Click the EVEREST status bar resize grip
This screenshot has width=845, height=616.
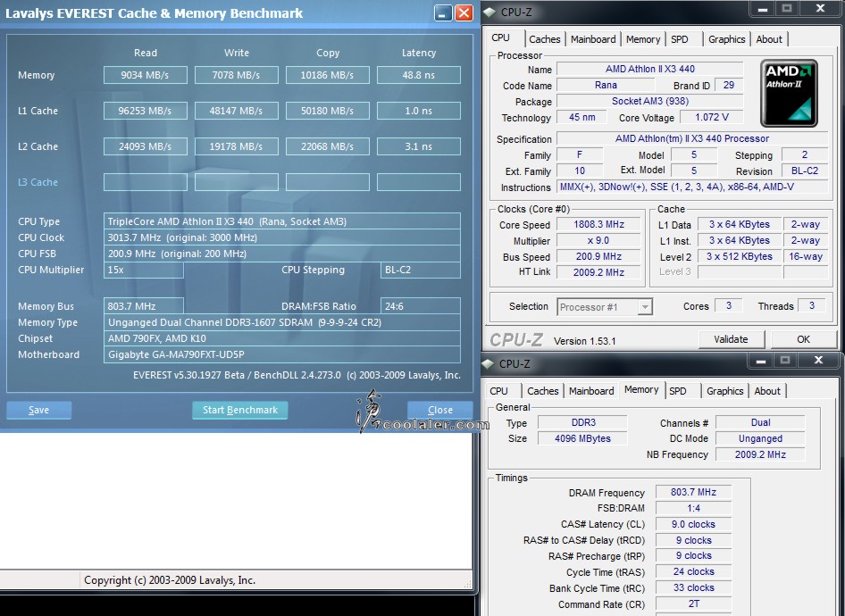(x=467, y=583)
